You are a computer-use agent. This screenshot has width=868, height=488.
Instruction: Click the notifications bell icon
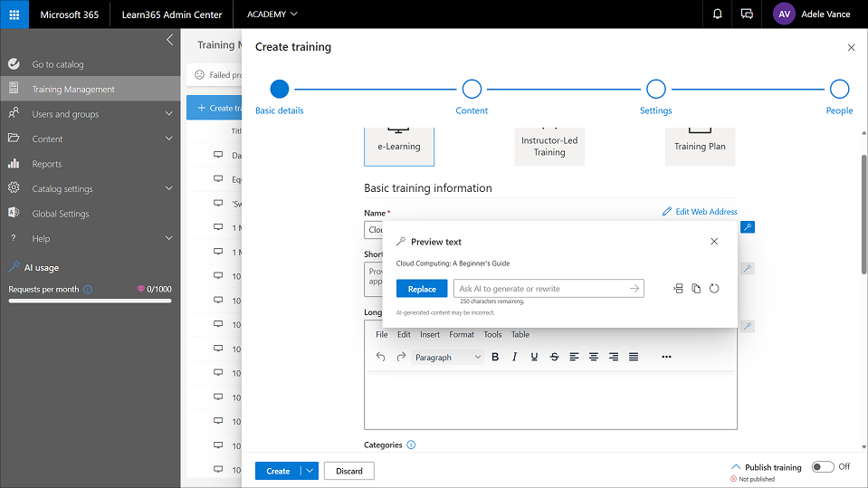[x=718, y=14]
